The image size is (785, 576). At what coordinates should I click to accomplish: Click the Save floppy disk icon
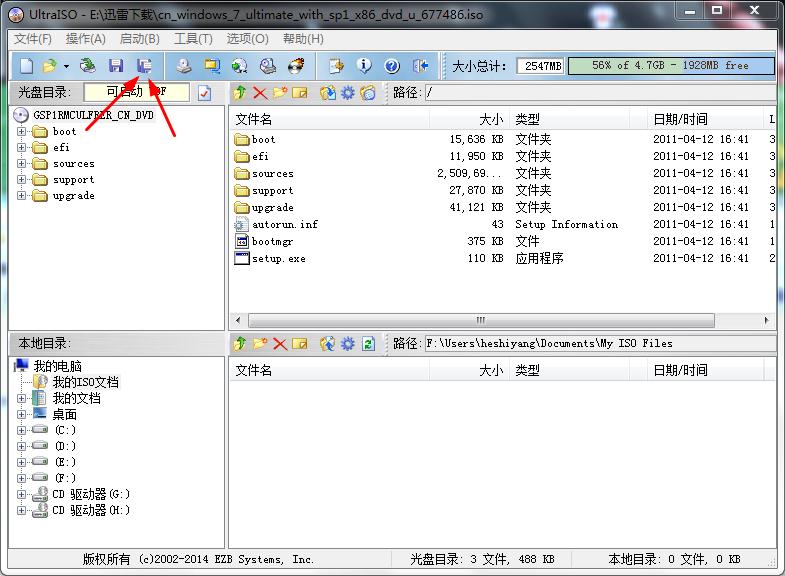coord(116,66)
